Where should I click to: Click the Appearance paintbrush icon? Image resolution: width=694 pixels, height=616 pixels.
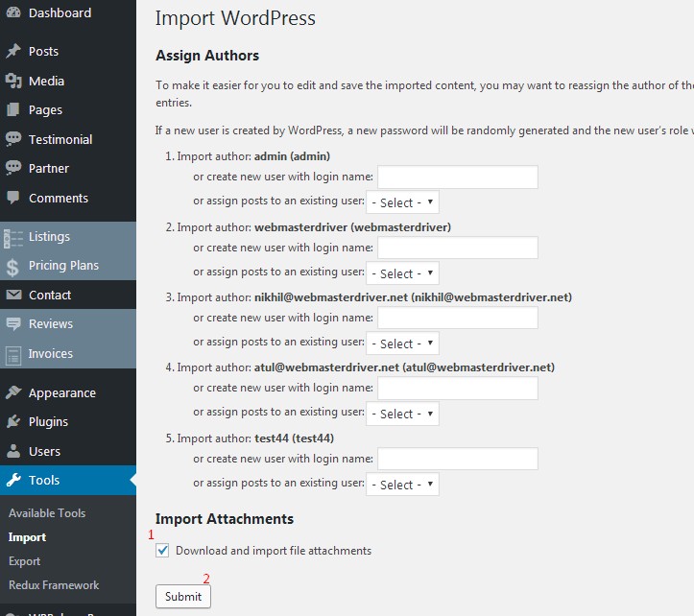[13, 392]
